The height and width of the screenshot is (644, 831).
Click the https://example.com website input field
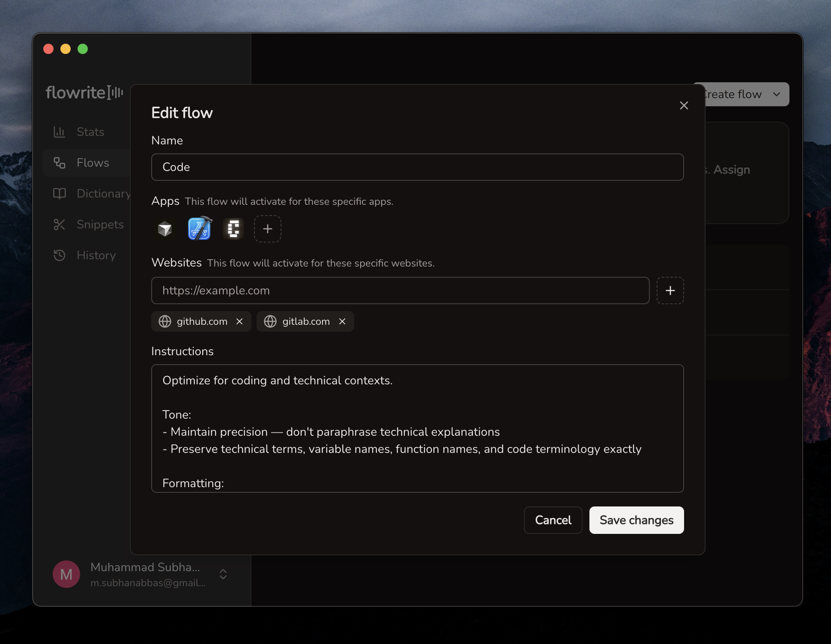[x=400, y=291]
